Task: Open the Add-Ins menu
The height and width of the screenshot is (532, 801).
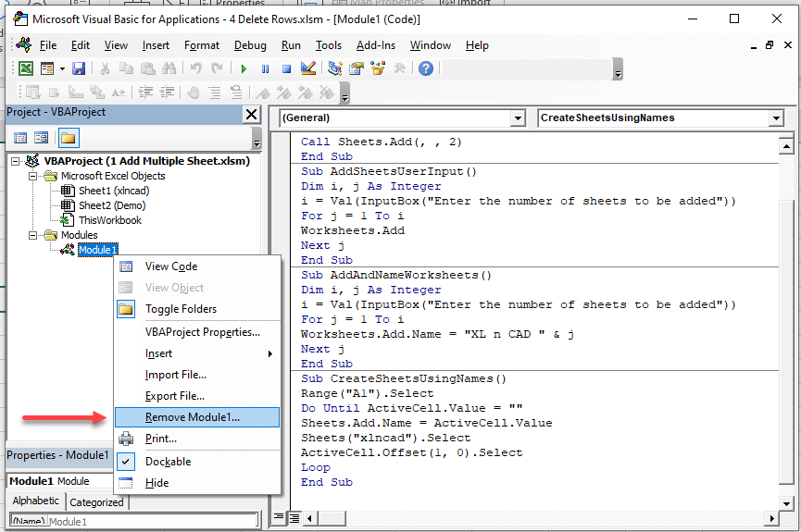Action: pos(376,45)
